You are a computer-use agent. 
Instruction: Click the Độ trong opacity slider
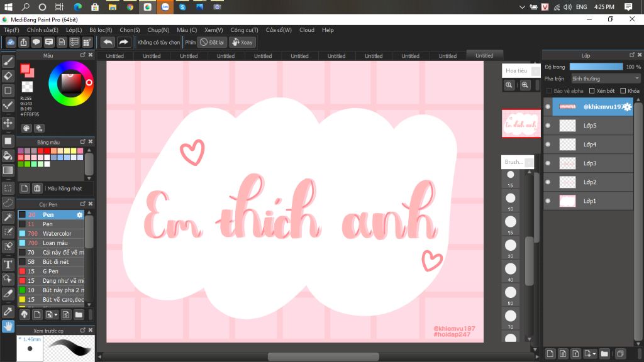[x=596, y=67]
